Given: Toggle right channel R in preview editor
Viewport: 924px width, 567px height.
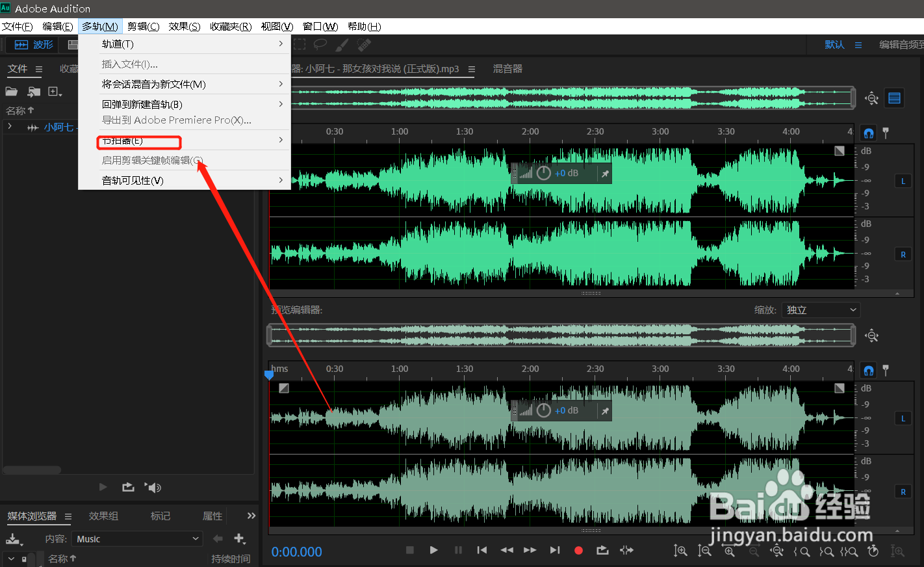Looking at the screenshot, I should pos(903,492).
